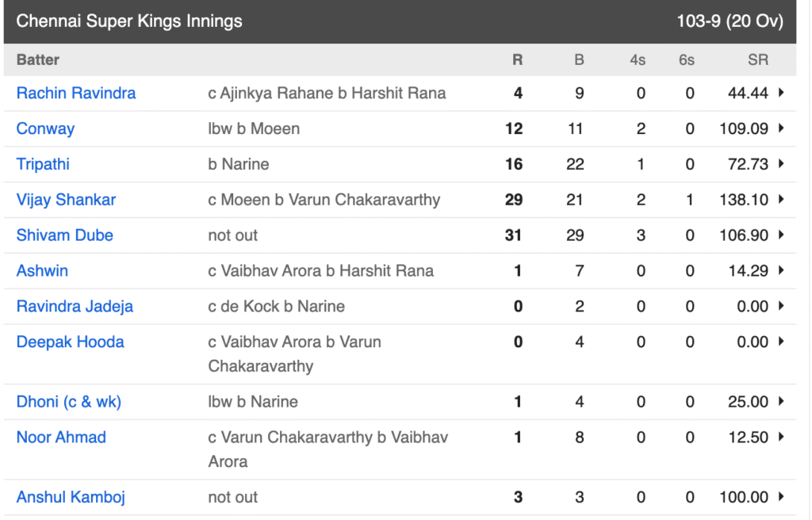Click the SR column header

pyautogui.click(x=757, y=60)
